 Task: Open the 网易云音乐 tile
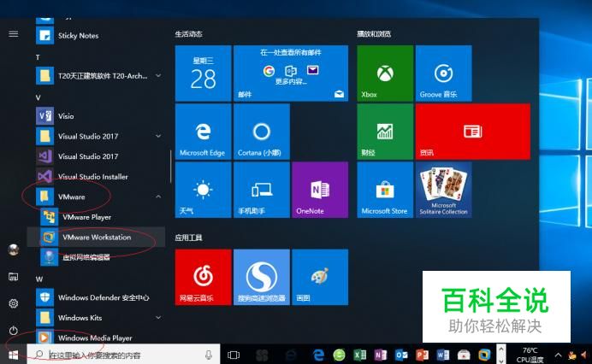click(203, 277)
